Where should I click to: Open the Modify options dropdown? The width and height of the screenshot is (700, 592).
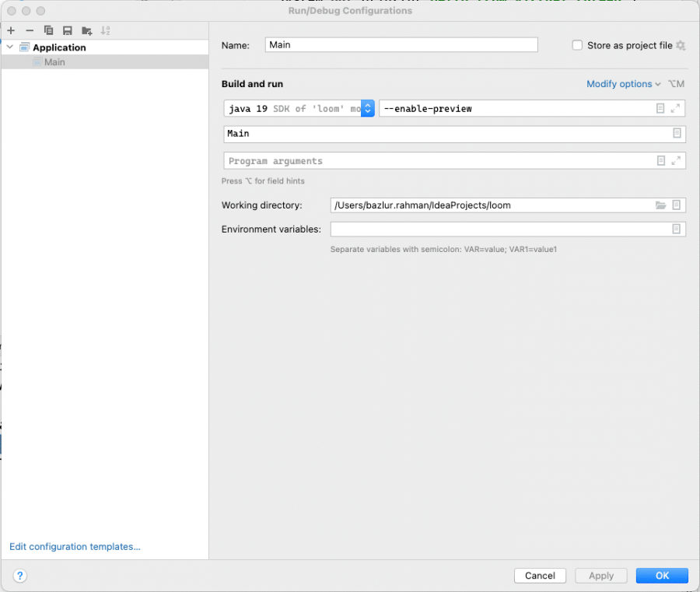pos(623,84)
